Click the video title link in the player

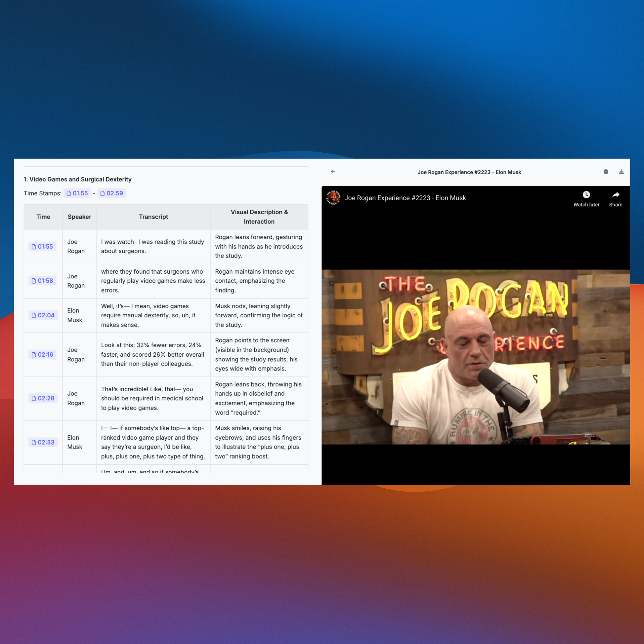405,198
